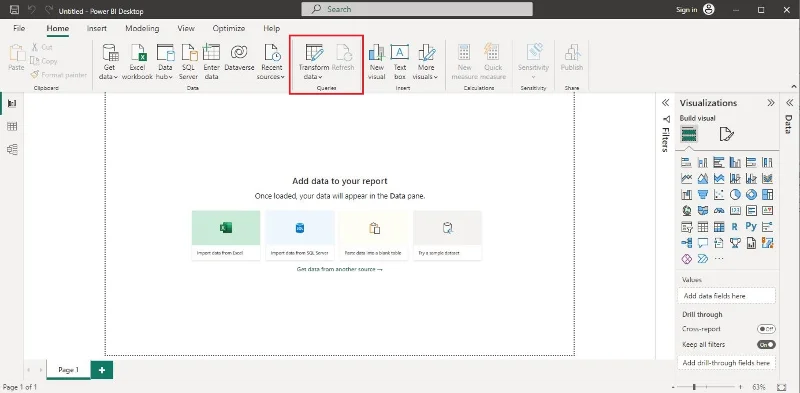The image size is (800, 393).
Task: Click the zoom slider handle
Action: tap(694, 387)
